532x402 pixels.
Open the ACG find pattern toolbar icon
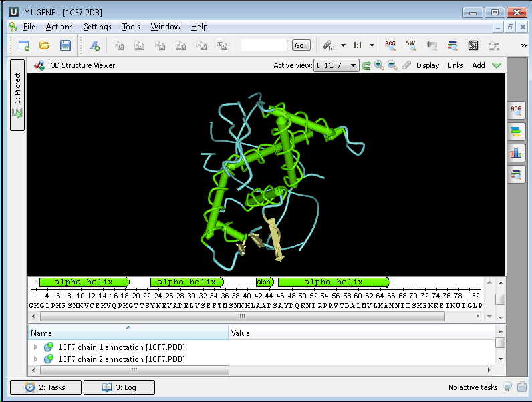pos(390,45)
